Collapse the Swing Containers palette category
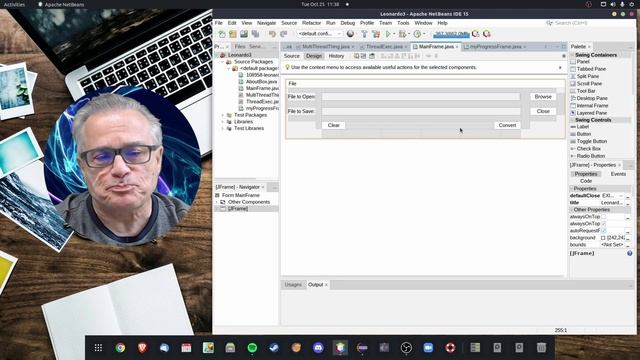640x360 pixels. point(572,55)
